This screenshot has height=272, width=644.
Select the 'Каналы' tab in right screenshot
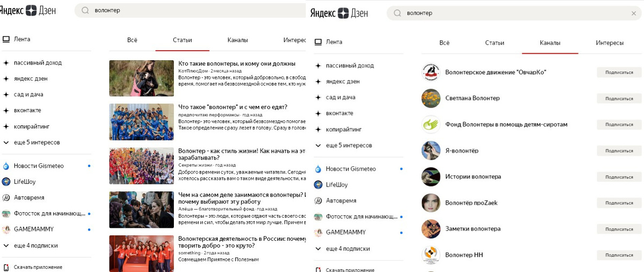(550, 43)
